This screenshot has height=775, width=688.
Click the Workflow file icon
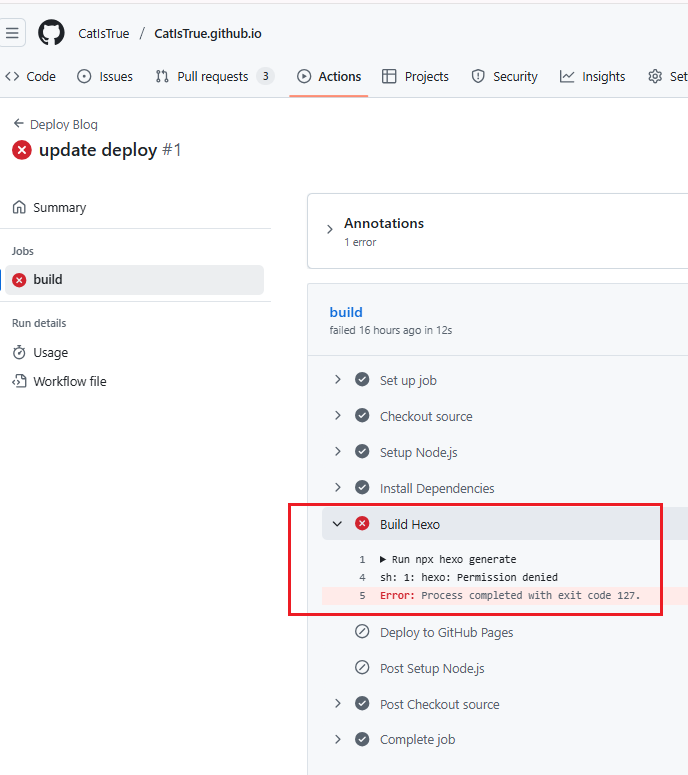pyautogui.click(x=19, y=381)
